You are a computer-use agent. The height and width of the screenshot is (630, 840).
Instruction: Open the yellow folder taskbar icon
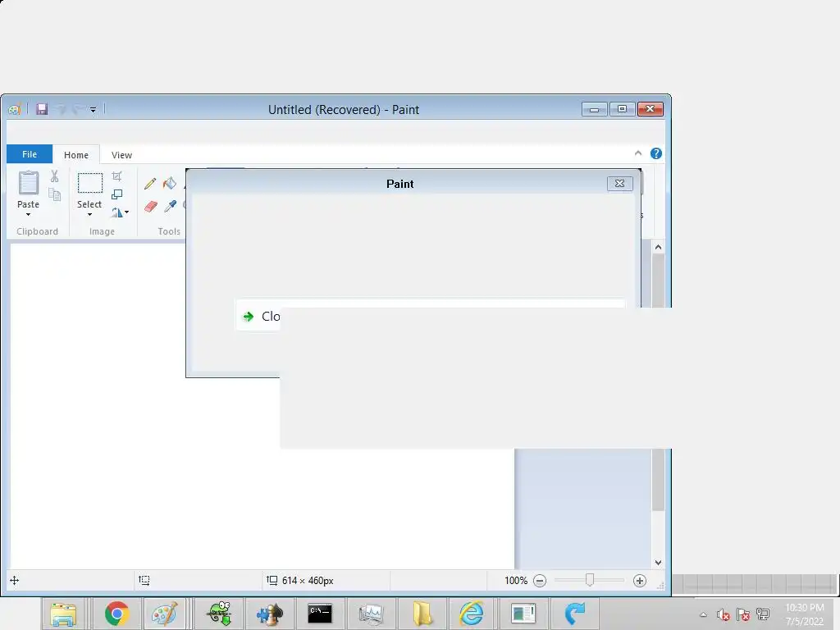422,614
